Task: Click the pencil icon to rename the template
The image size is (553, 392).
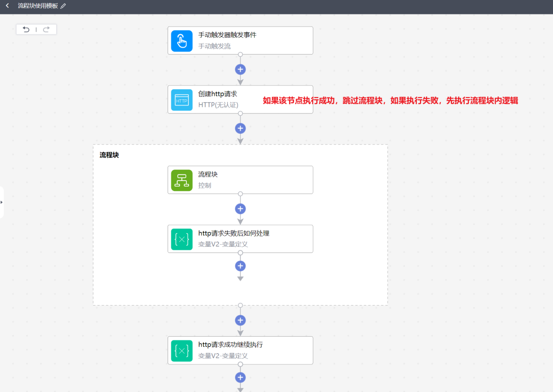Action: [x=64, y=7]
